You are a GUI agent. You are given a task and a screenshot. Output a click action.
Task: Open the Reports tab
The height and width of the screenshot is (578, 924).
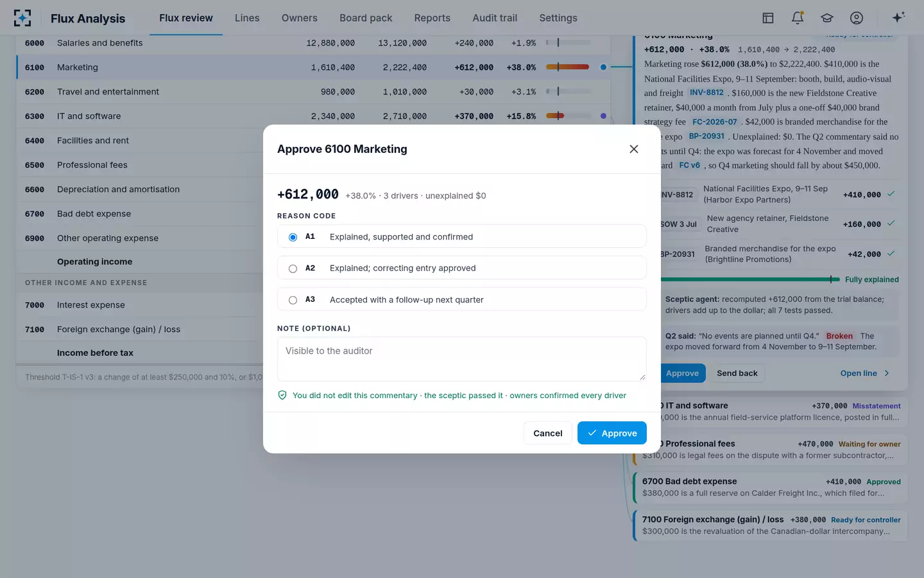tap(432, 18)
